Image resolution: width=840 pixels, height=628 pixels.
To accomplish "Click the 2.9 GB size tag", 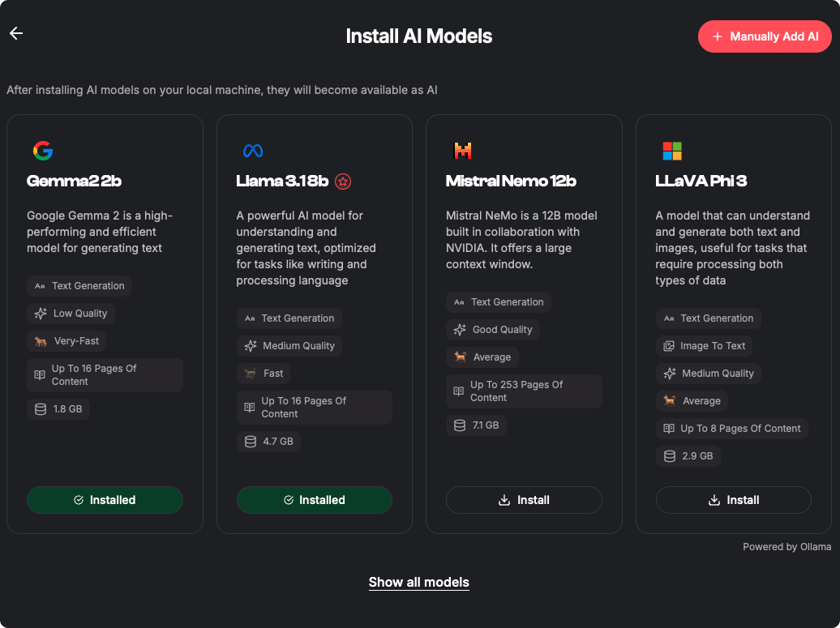I will [688, 456].
